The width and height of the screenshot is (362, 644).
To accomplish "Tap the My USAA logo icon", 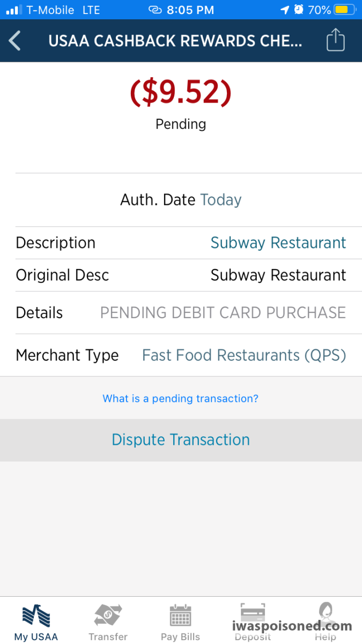I will point(36,616).
